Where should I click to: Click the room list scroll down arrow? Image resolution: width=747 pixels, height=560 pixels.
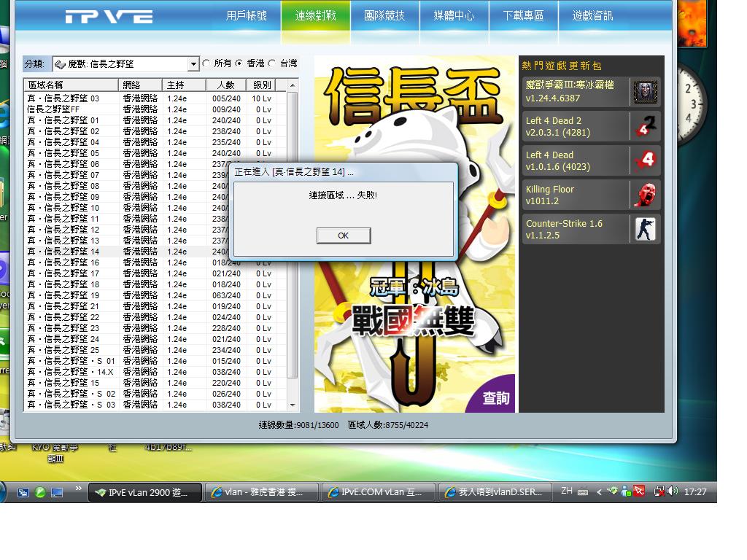[x=293, y=405]
